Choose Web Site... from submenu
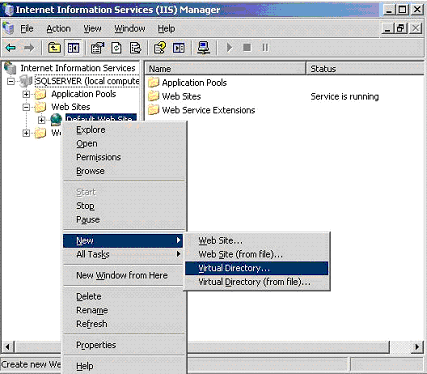 (257, 241)
